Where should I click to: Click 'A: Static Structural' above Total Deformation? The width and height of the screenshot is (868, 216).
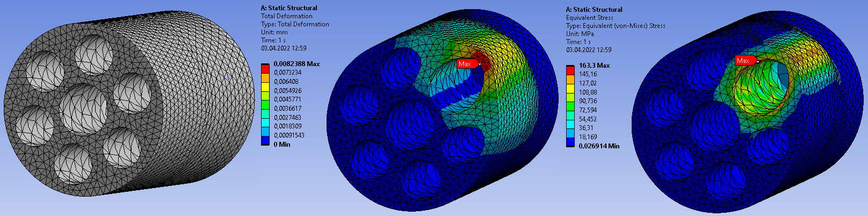click(x=289, y=8)
